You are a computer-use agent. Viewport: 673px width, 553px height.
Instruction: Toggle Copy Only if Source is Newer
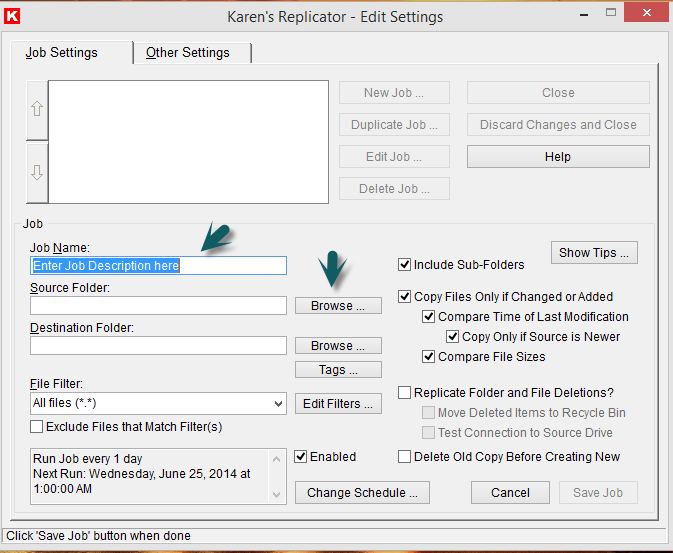(452, 337)
